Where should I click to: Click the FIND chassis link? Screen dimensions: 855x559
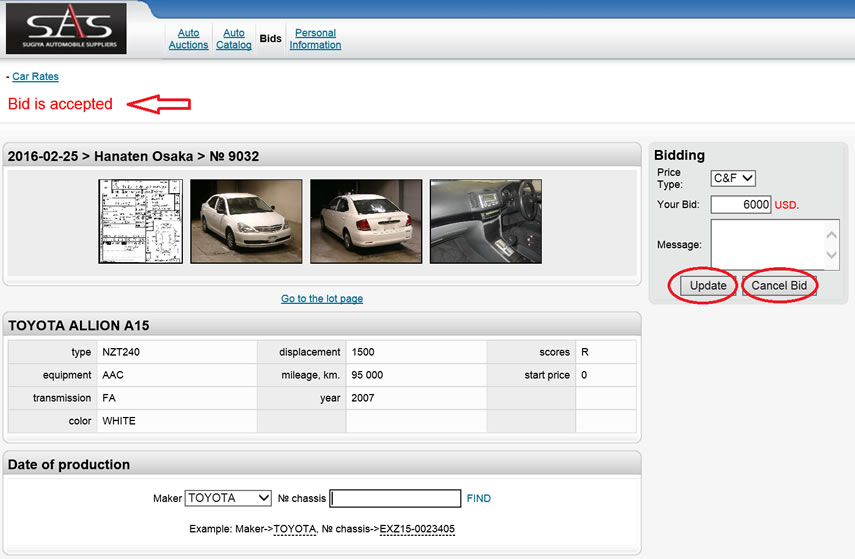coord(478,498)
